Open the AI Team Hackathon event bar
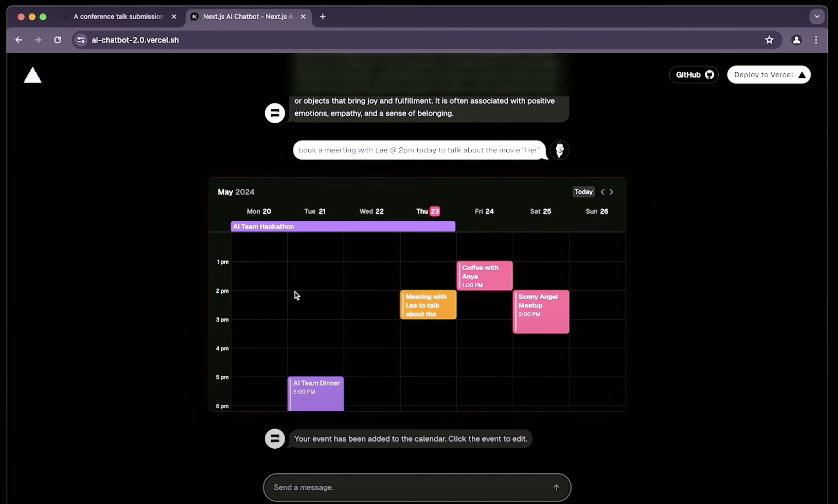Viewport: 838px width, 504px height. [343, 227]
